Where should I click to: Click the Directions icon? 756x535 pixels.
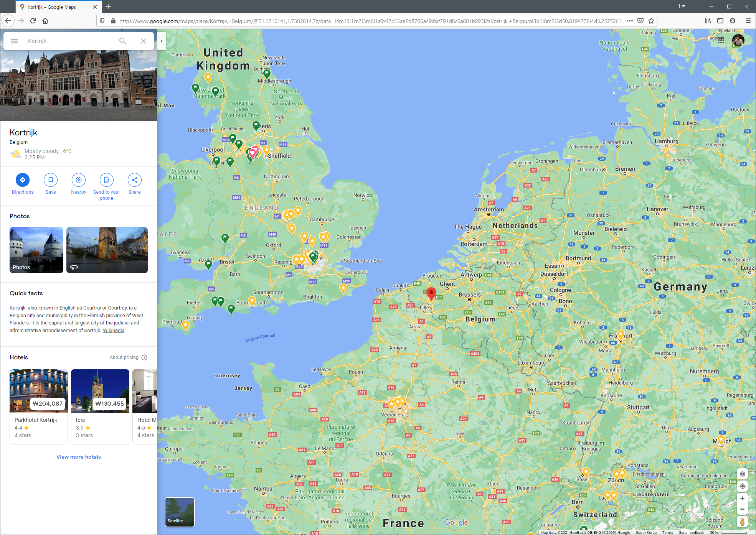(23, 180)
